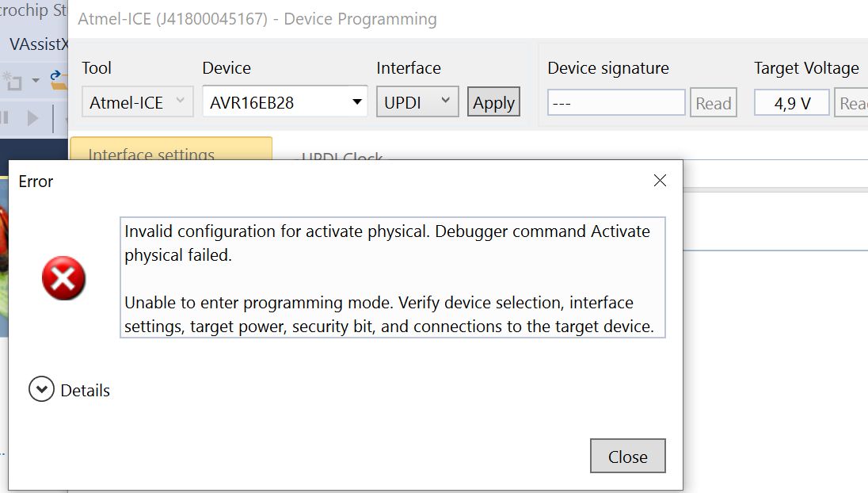The image size is (868, 493).
Task: Expand the New Project dropdown arrow
Action: click(36, 81)
